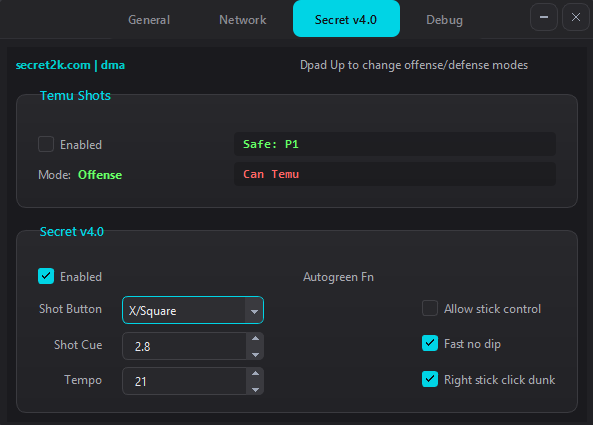The height and width of the screenshot is (425, 593).
Task: Click the Safe: P1 status box
Action: pos(395,144)
